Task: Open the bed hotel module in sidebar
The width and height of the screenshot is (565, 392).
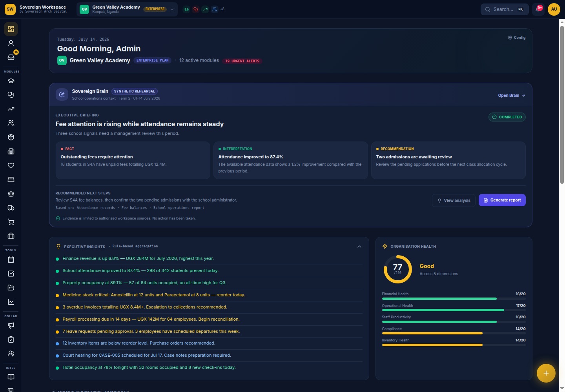Action: click(x=11, y=180)
